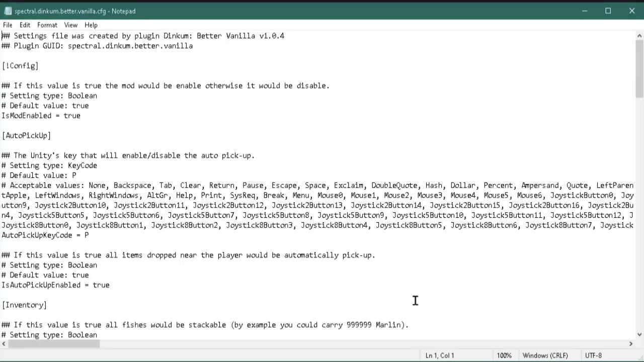The width and height of the screenshot is (644, 362).
Task: Close the Notepad window
Action: click(x=632, y=11)
